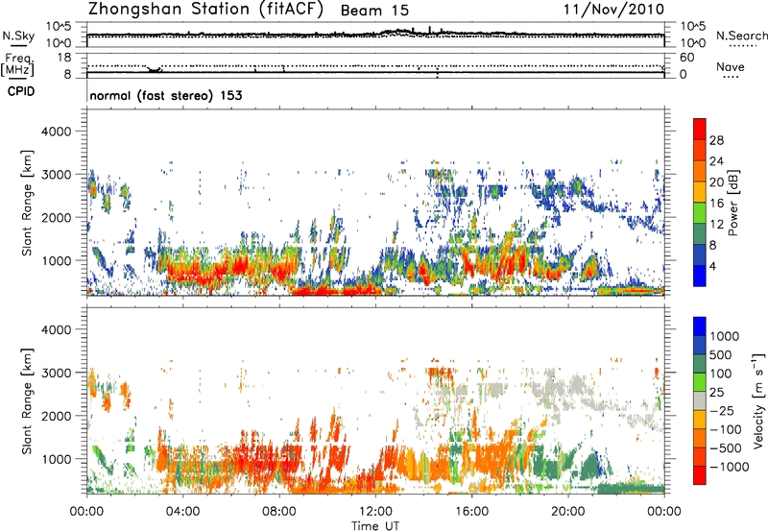Click the '-25' velocity colorbar tick

(720, 410)
